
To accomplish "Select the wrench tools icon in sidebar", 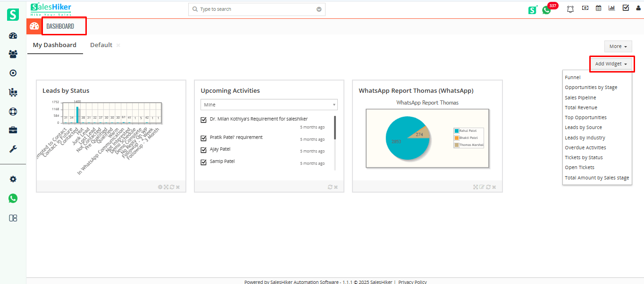I will pos(12,149).
